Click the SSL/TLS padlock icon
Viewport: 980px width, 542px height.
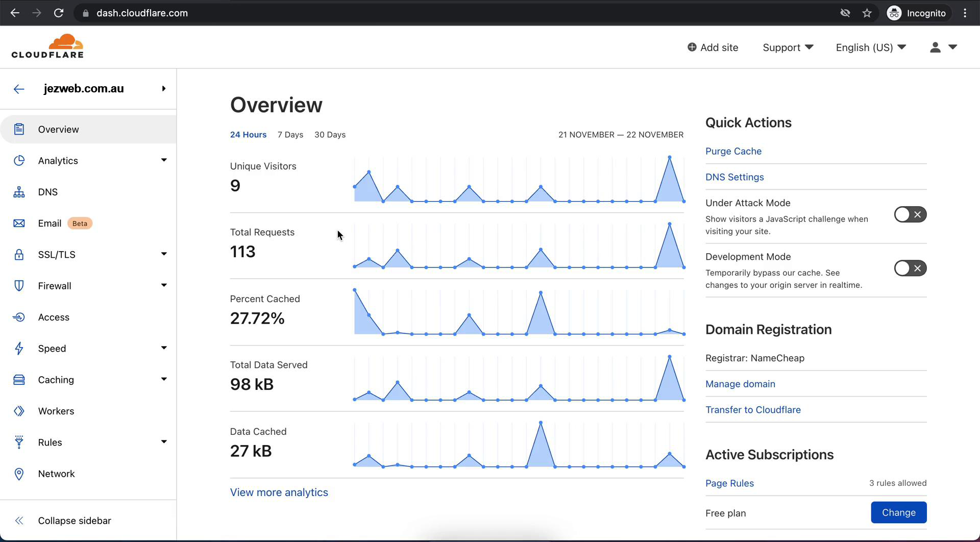19,254
